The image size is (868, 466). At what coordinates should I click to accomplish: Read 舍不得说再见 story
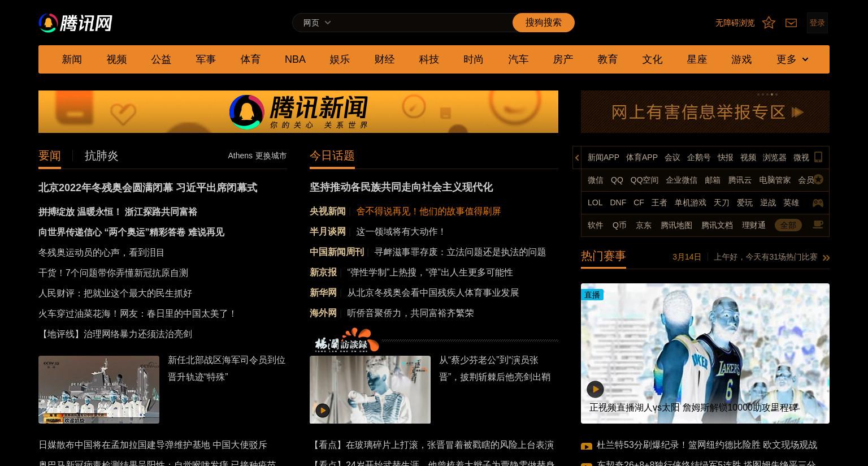click(428, 211)
